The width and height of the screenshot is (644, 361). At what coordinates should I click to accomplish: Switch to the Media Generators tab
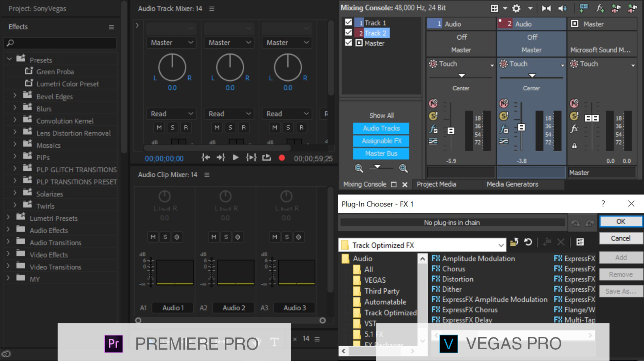pos(512,184)
